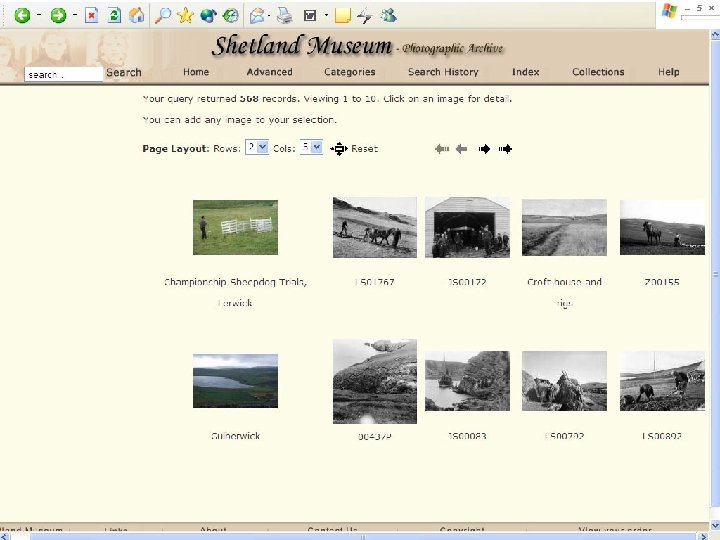Refresh the page with the green arrows icon
The height and width of the screenshot is (540, 720).
pos(114,16)
